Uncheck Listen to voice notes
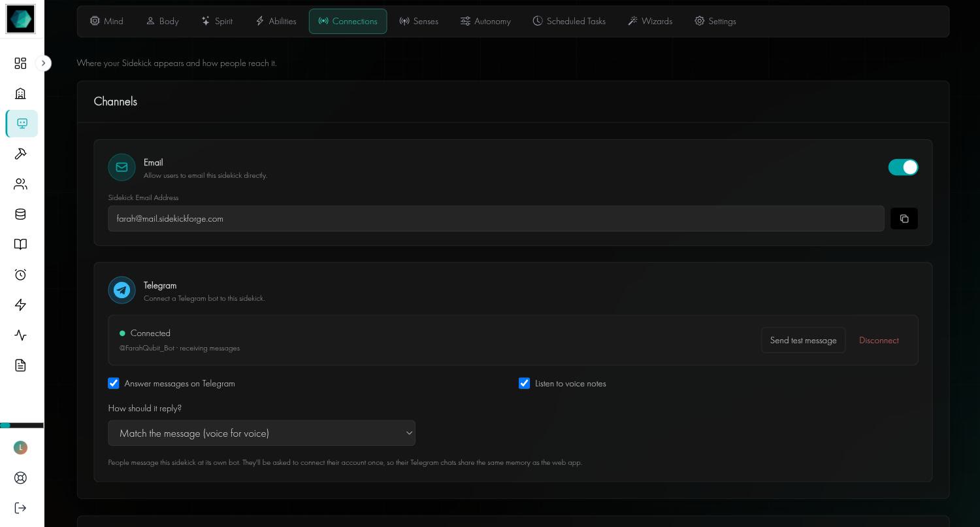 click(524, 383)
